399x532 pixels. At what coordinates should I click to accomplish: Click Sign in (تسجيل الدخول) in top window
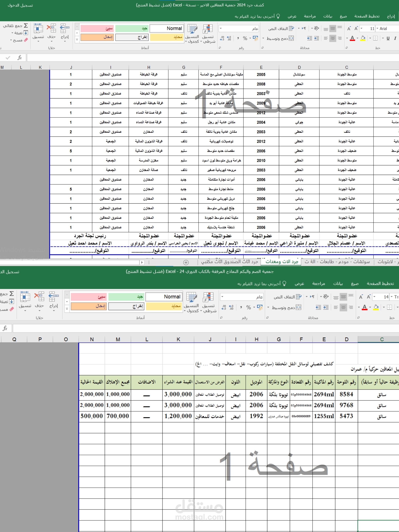20,5
